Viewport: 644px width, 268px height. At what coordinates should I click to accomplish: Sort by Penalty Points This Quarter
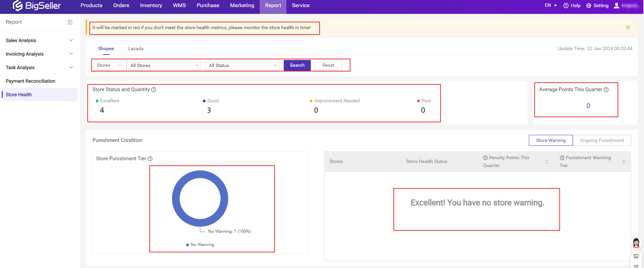coord(546,162)
